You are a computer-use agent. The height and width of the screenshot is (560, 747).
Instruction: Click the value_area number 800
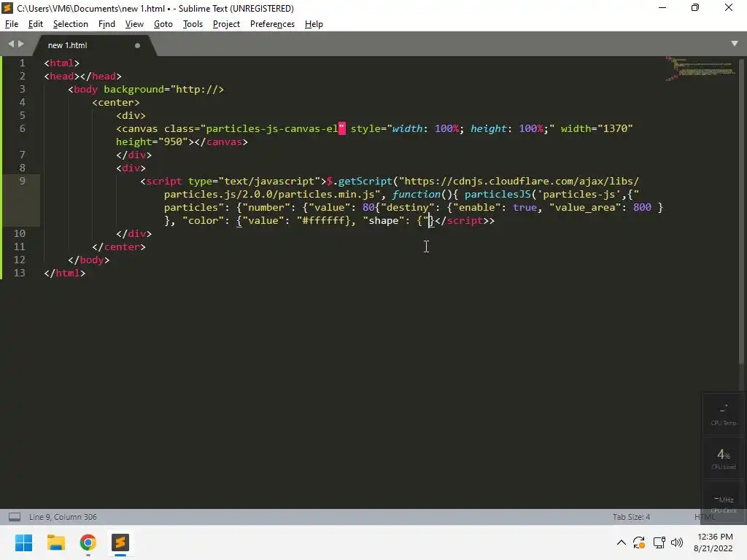[642, 208]
